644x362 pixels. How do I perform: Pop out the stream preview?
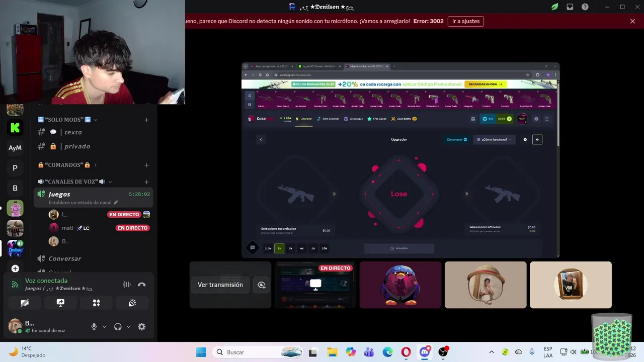coord(262,285)
